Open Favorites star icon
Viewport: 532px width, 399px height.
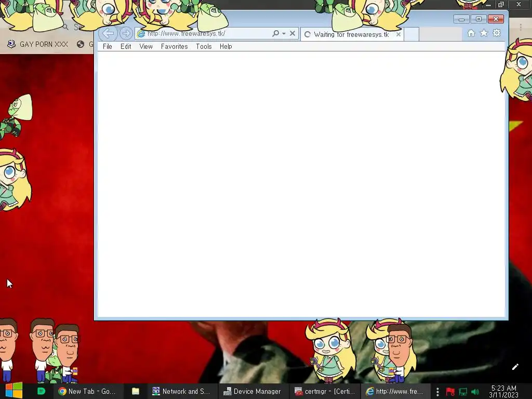pyautogui.click(x=484, y=33)
